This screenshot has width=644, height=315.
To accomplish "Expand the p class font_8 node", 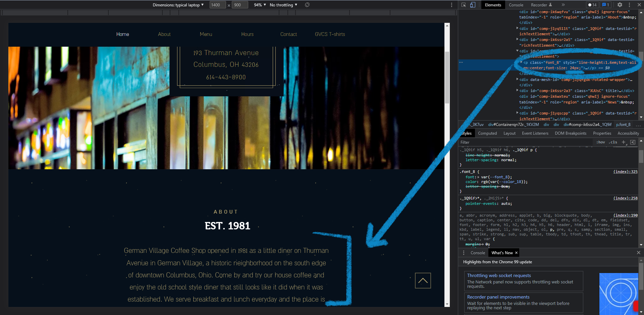I will tap(522, 62).
